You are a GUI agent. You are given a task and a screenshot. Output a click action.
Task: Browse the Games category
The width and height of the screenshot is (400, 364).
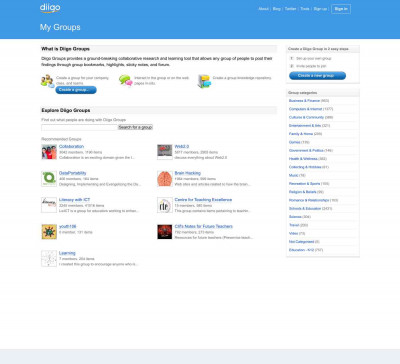[294, 142]
